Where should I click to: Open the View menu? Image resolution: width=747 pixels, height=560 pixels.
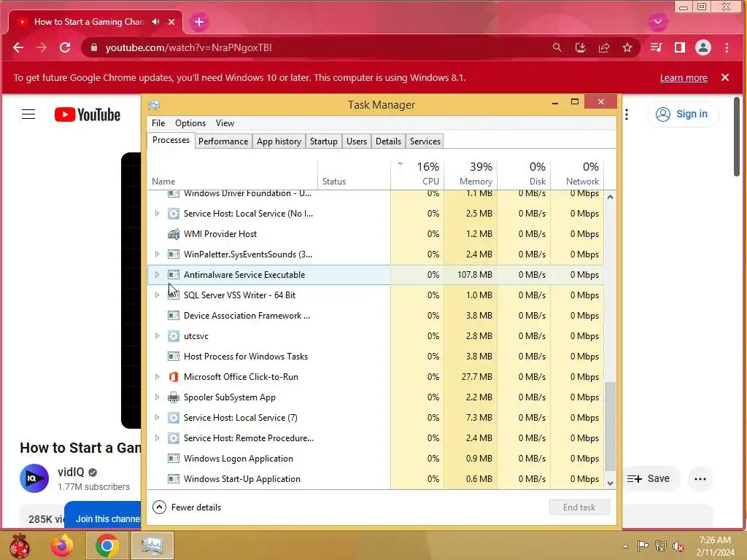click(x=225, y=123)
